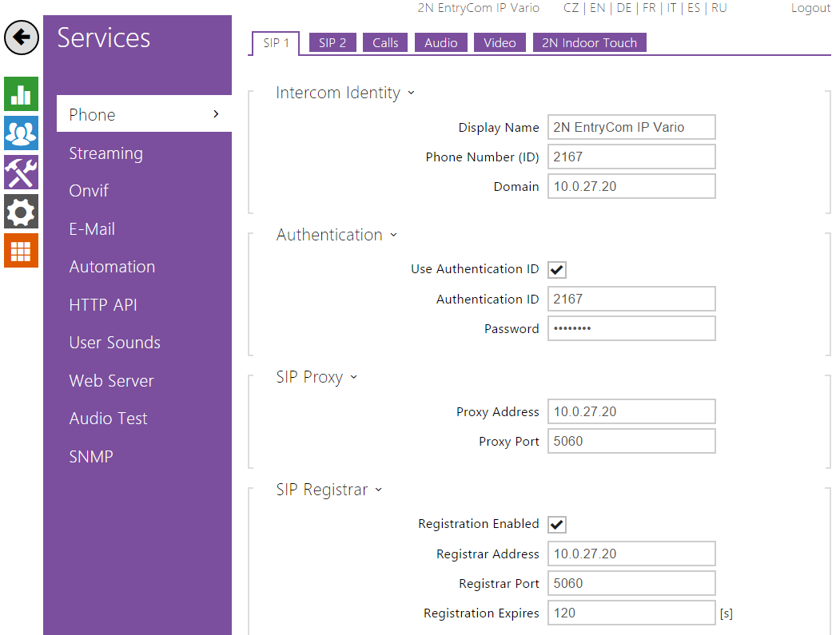Collapse the Intercom Identity section
The width and height of the screenshot is (840, 635).
click(x=344, y=93)
